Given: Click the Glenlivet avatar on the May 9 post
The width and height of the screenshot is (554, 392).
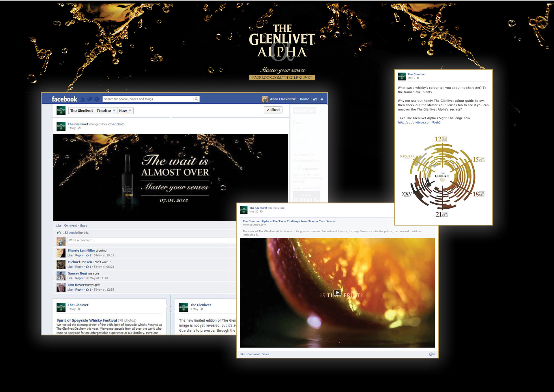Looking at the screenshot, I should click(402, 76).
